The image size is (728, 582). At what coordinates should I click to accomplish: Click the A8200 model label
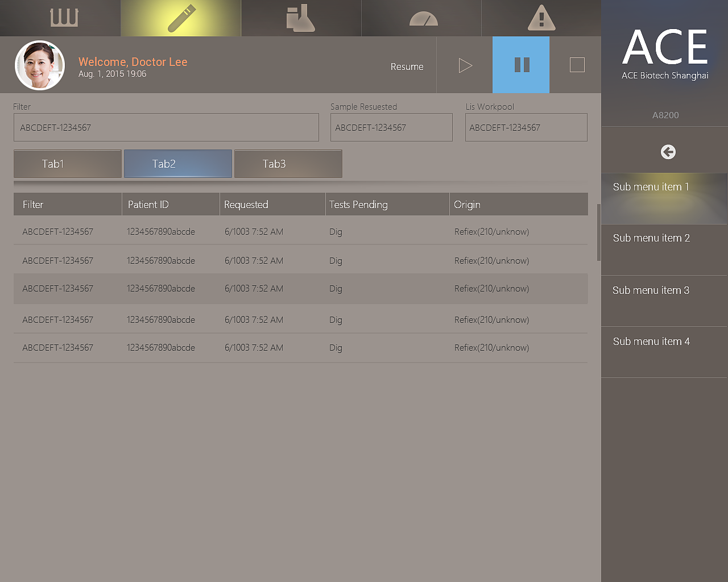665,115
